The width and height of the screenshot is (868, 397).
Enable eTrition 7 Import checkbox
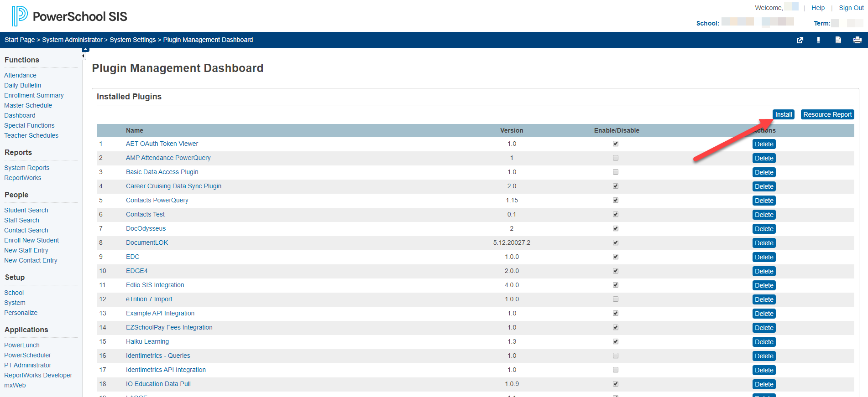click(616, 299)
